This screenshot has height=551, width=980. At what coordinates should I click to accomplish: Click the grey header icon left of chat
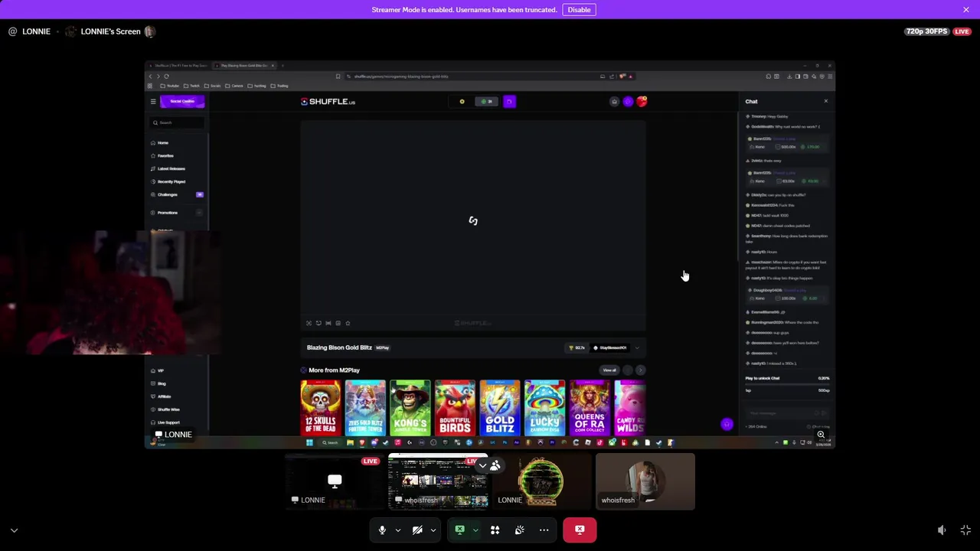(x=614, y=101)
